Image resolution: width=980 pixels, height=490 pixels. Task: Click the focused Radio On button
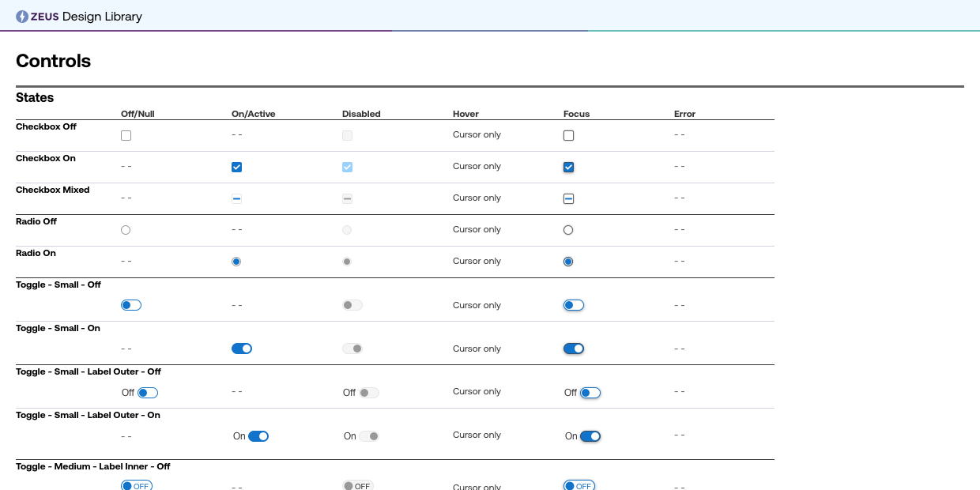coord(568,262)
